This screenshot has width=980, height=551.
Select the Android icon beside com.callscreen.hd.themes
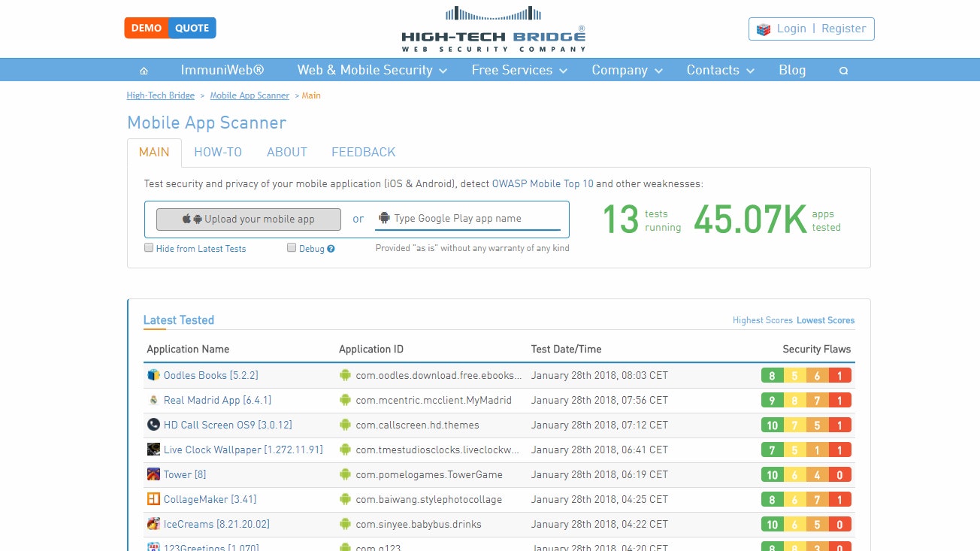coord(345,425)
